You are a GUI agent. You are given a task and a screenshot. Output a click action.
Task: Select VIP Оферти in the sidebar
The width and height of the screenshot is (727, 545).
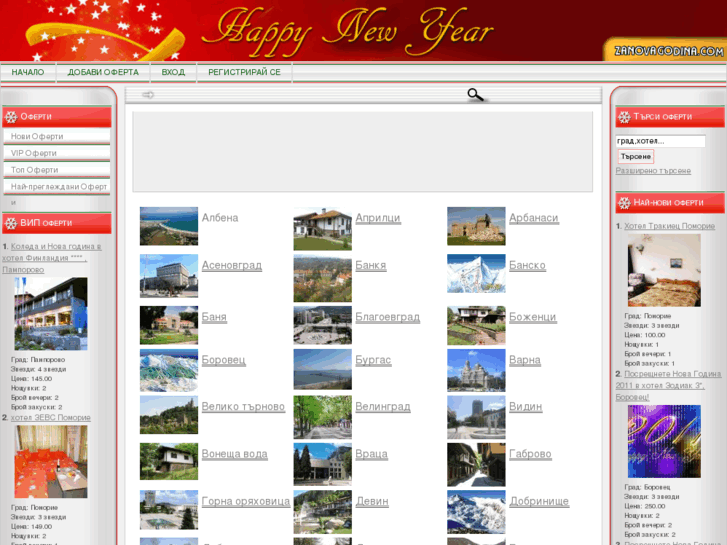tap(57, 153)
